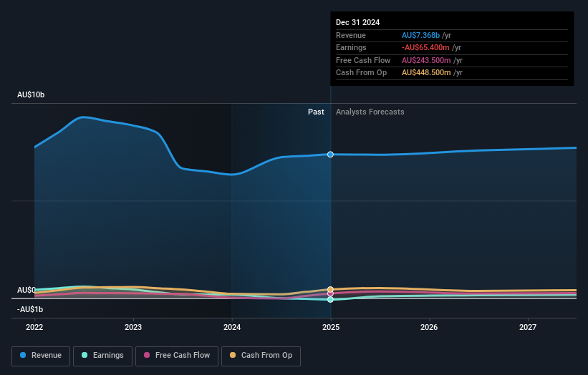Viewport: 588px width, 375px height.
Task: Click the Revenue row label in tooltip
Action: (x=351, y=35)
